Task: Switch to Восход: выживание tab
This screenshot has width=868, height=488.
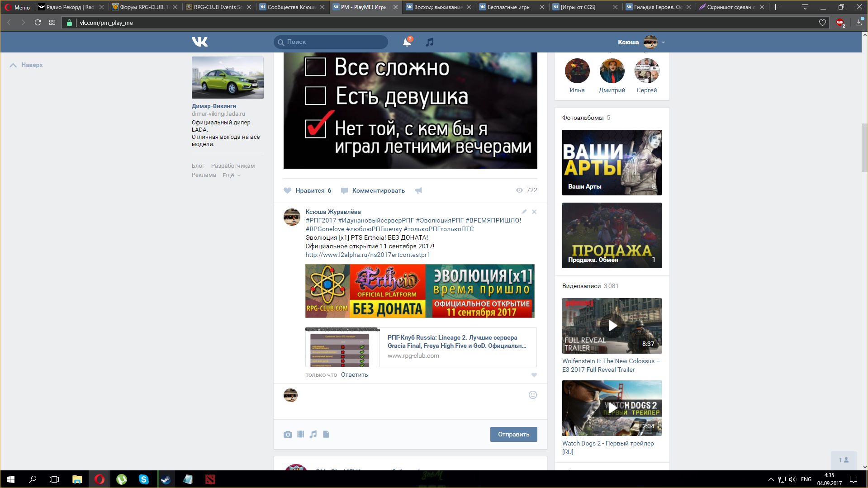Action: [x=439, y=7]
